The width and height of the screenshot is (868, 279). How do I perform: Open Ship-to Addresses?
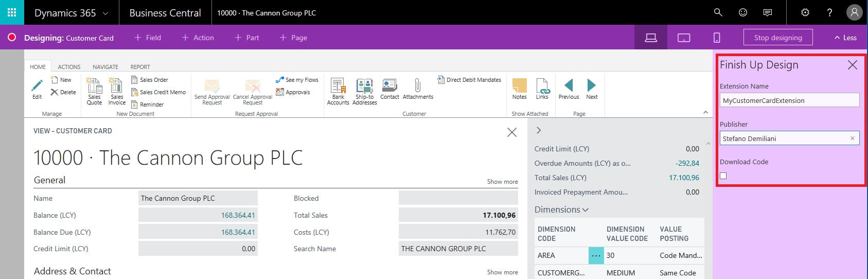[365, 92]
